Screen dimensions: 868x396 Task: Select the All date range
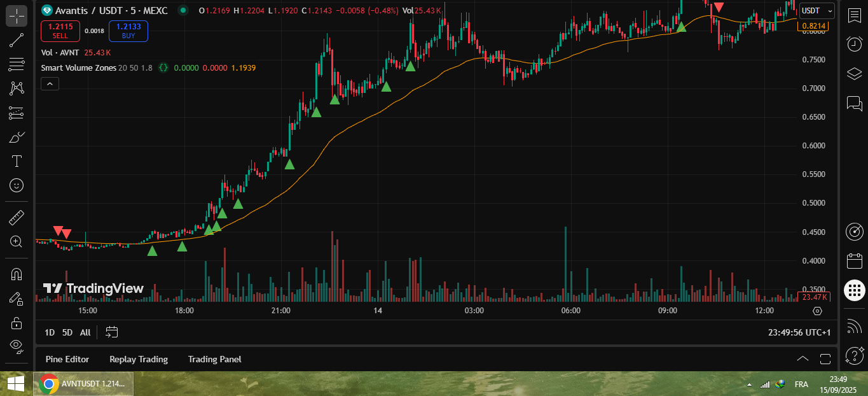(x=85, y=332)
